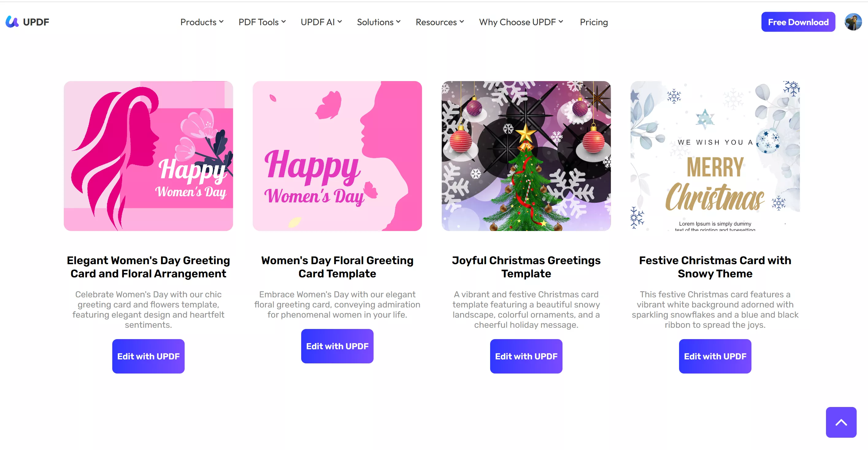Image resolution: width=868 pixels, height=450 pixels.
Task: Expand the Resources menu
Action: [440, 22]
